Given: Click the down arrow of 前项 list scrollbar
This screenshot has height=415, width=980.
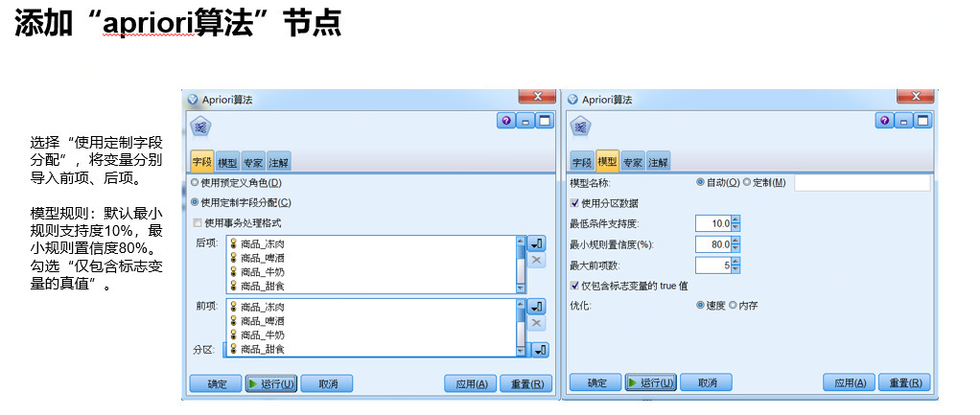Looking at the screenshot, I should click(521, 351).
